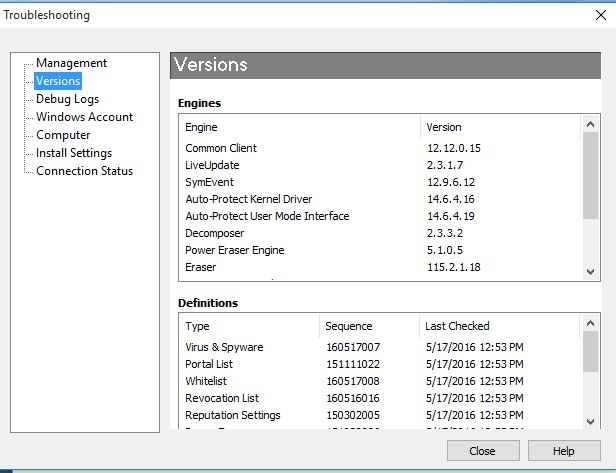
Task: Open Install Settings page
Action: 74,153
